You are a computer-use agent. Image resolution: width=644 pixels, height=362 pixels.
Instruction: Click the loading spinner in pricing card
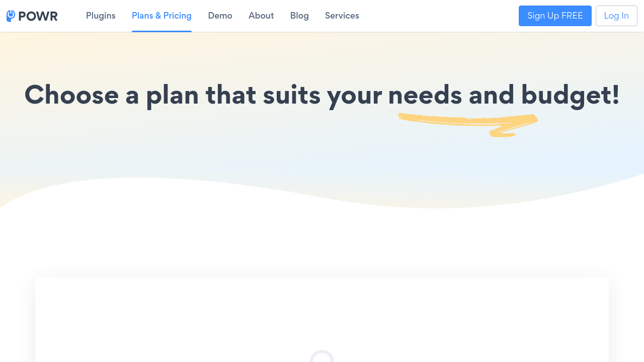[x=322, y=356]
